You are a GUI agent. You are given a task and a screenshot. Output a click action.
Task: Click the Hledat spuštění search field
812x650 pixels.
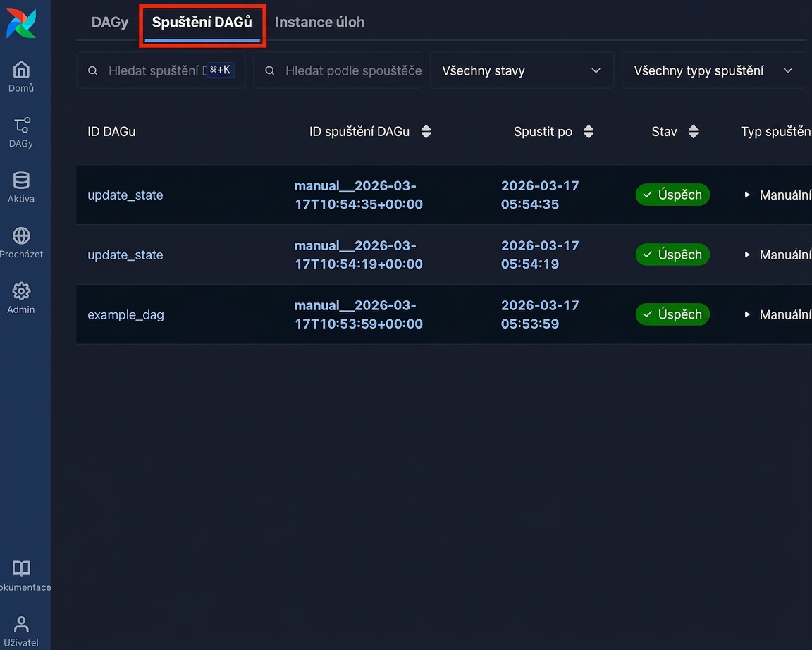point(161,70)
